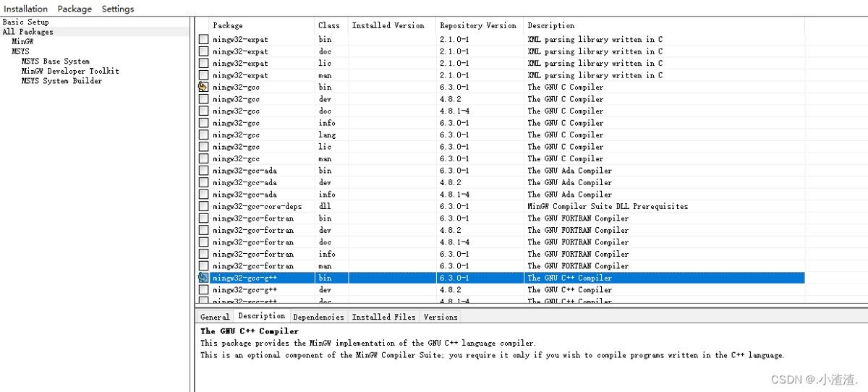Open the Installation menu

26,9
